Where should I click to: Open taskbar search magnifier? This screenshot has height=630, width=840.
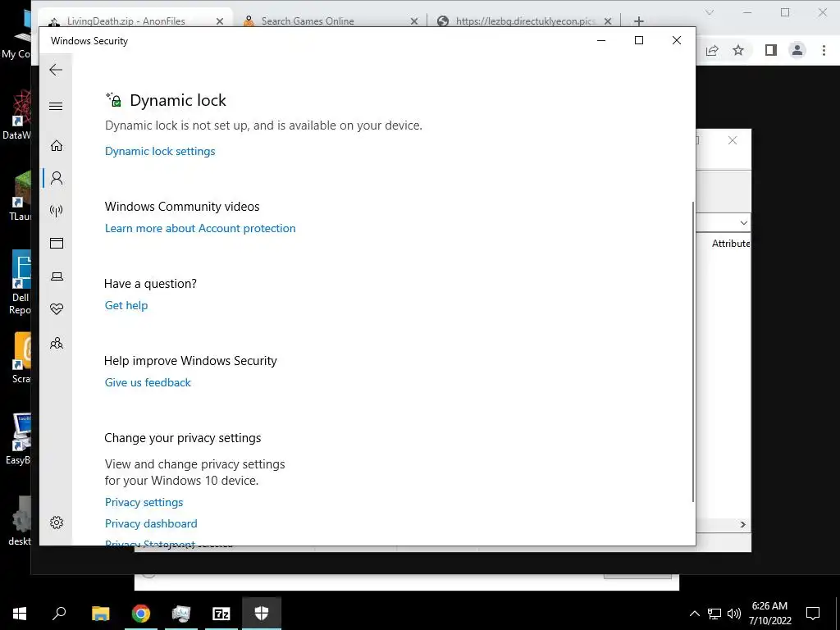59,614
